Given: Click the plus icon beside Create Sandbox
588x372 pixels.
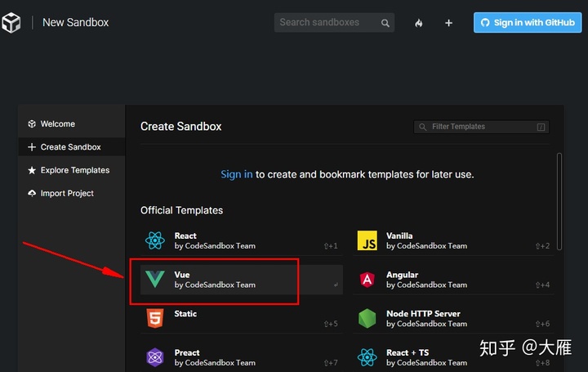Looking at the screenshot, I should [32, 147].
